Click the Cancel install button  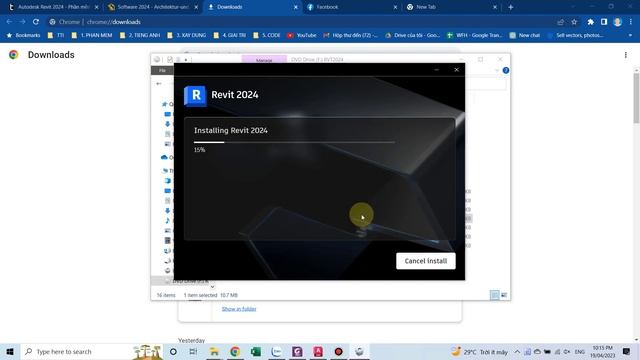(426, 261)
